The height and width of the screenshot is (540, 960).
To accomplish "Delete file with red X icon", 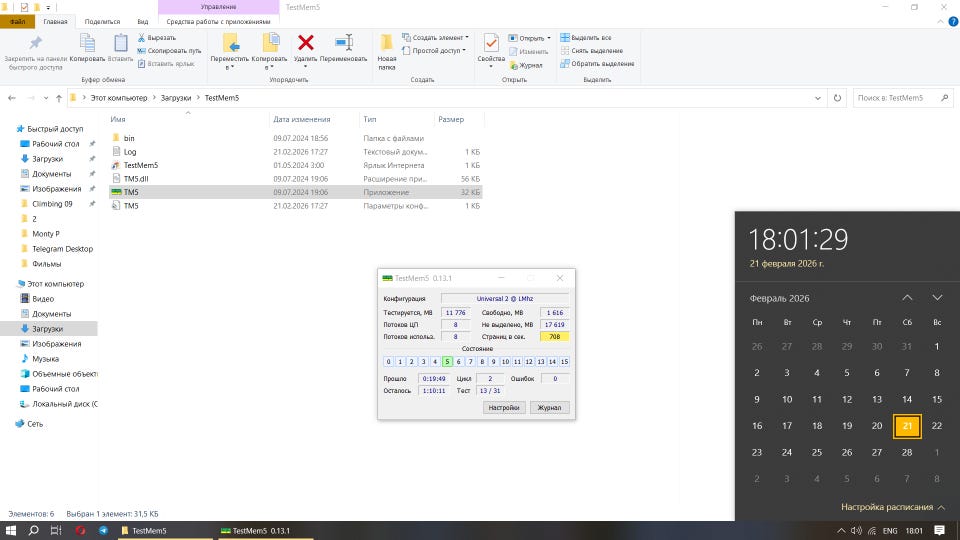I will tap(306, 48).
